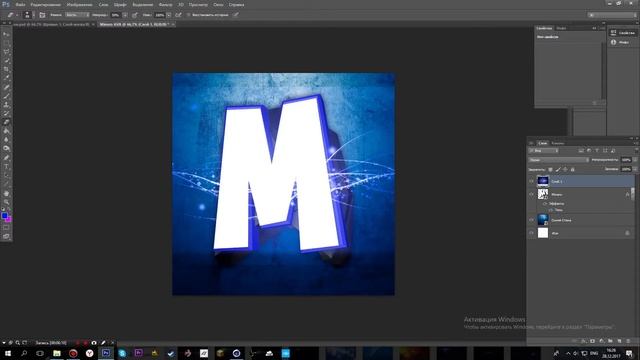
Task: Toggle airbrush mode in options bar
Action: click(x=178, y=15)
